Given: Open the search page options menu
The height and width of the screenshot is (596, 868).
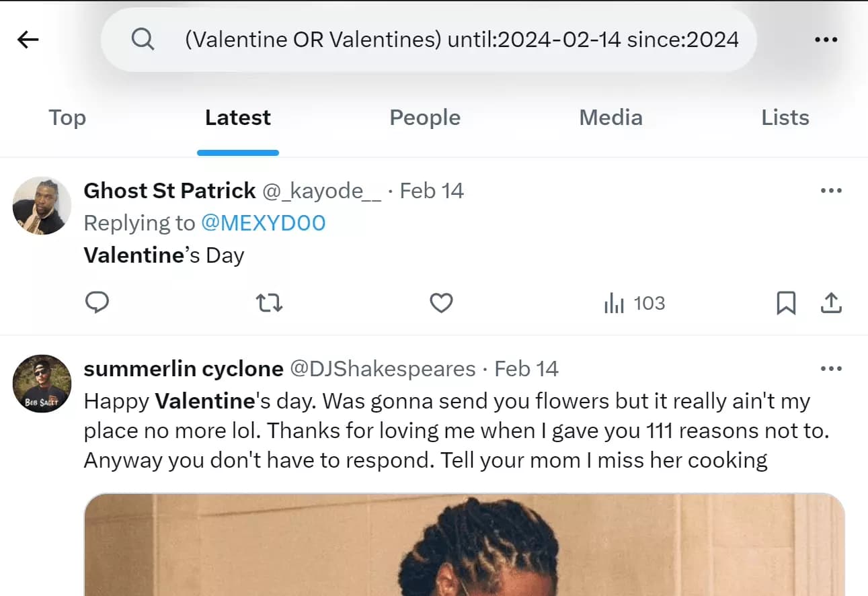Looking at the screenshot, I should (x=826, y=40).
